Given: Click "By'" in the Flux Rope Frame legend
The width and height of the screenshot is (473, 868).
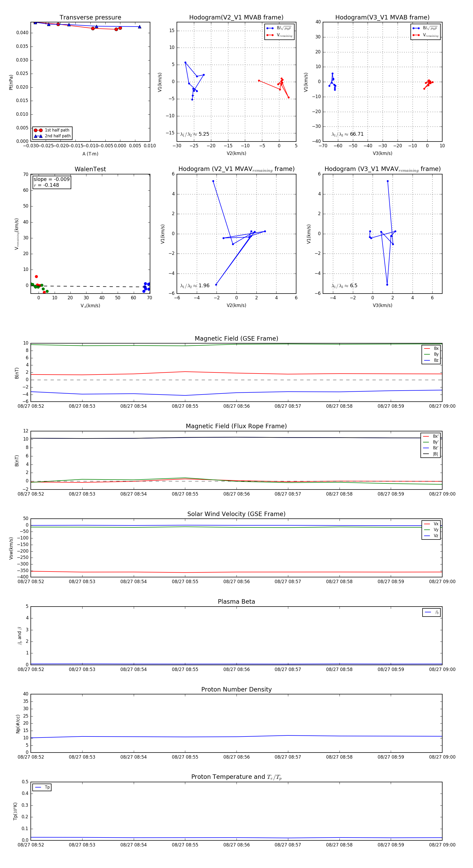Looking at the screenshot, I should (x=436, y=442).
